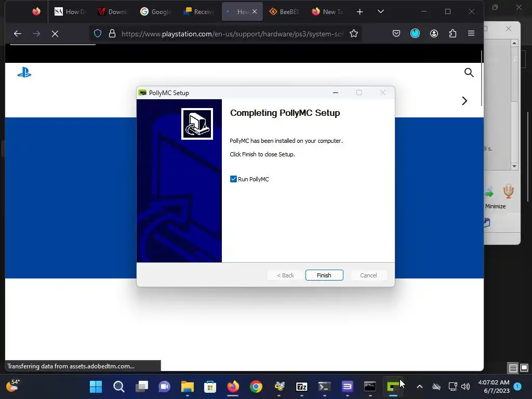Open the BeeBEEP bee icon on taskbar
532x399 pixels.
click(x=279, y=387)
